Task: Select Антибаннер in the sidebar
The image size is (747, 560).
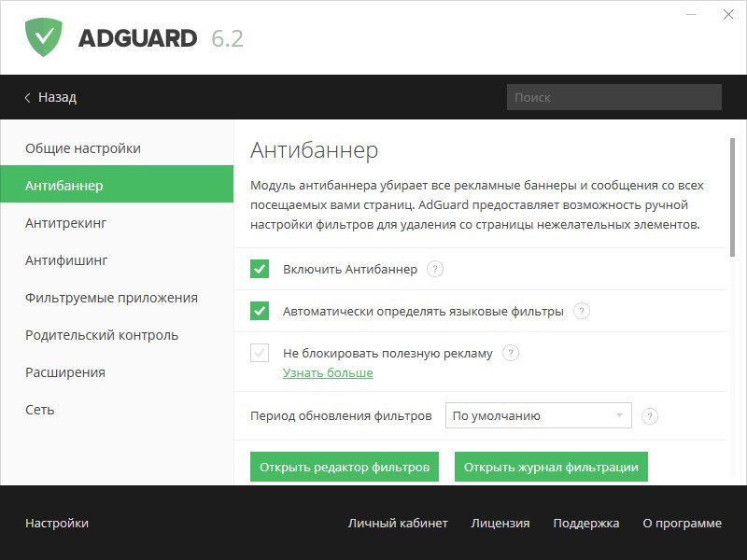Action: (x=117, y=184)
